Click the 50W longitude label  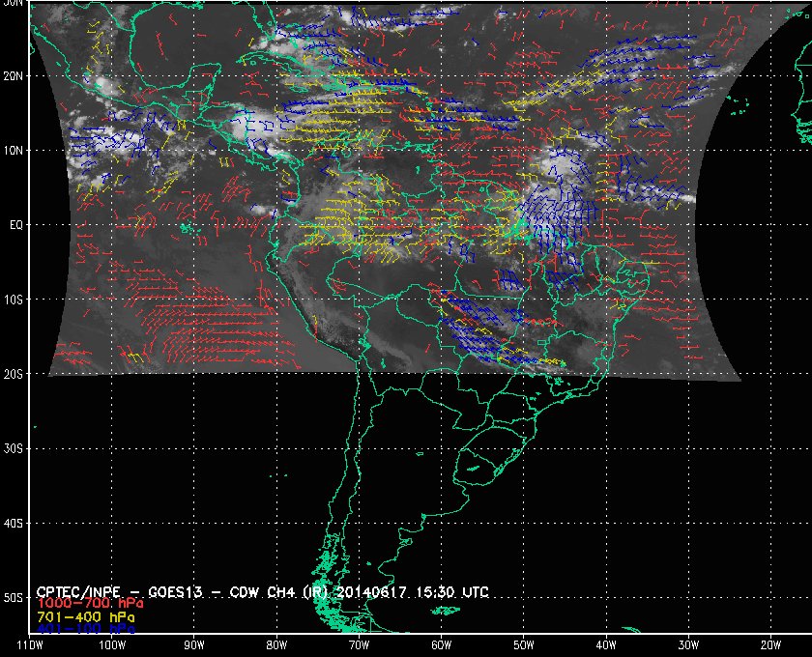[x=524, y=645]
